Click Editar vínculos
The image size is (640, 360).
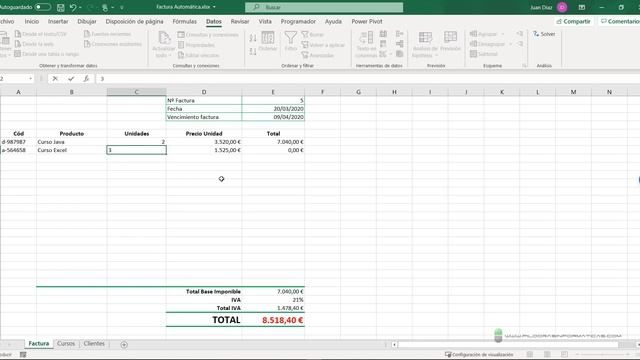point(199,55)
